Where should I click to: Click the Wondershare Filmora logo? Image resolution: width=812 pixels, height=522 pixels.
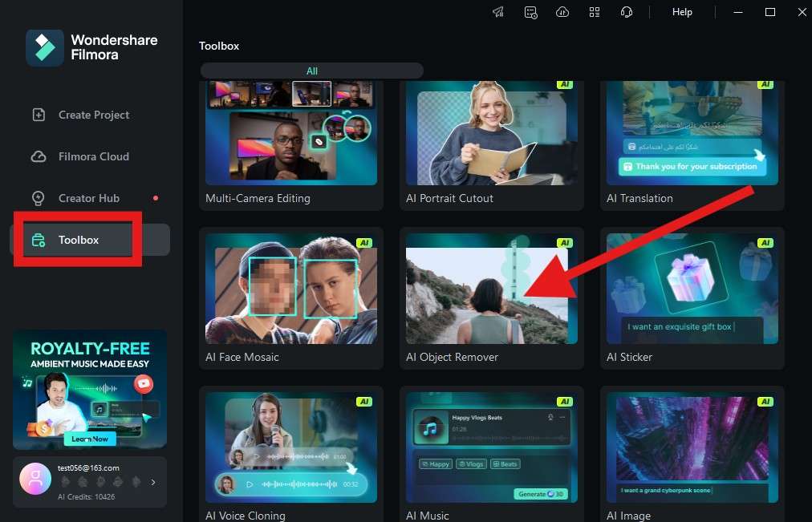point(45,47)
